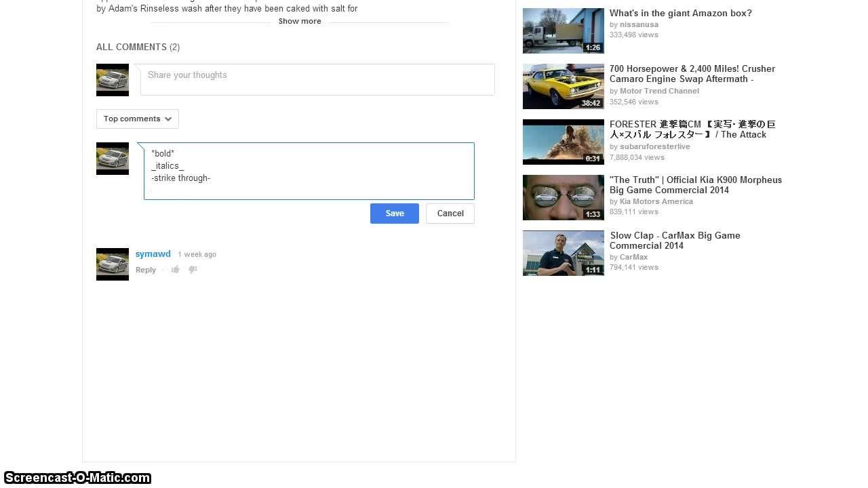The image size is (868, 488).
Task: Click the 352,546 views text
Action: [x=634, y=102]
